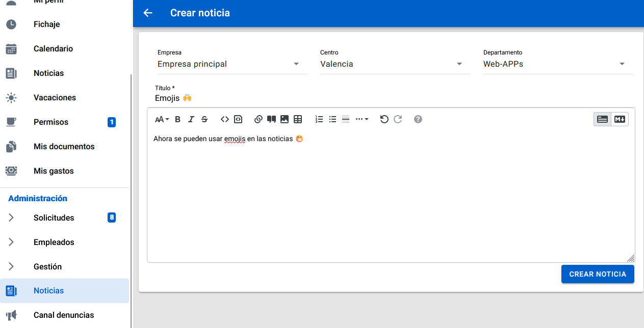Apply italic formatting to text
The image size is (644, 328).
point(191,119)
